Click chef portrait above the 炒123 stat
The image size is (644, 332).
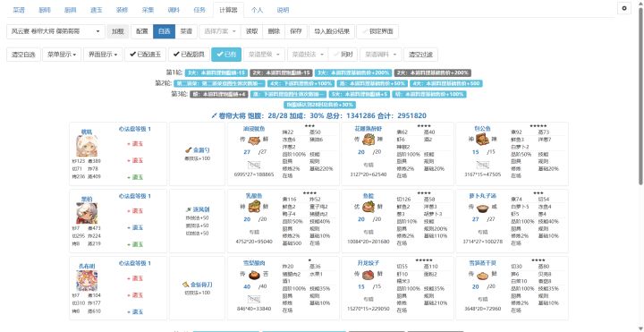point(87,146)
